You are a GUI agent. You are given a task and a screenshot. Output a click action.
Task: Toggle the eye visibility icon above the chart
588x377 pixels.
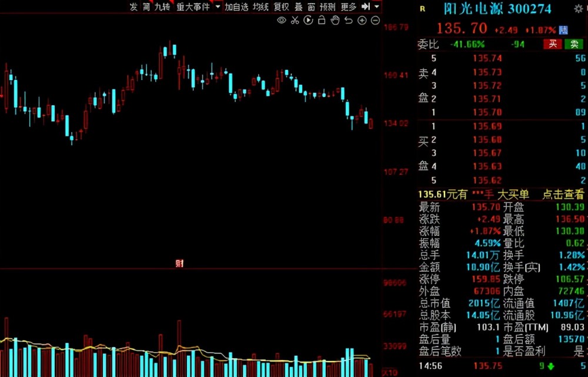(281, 21)
